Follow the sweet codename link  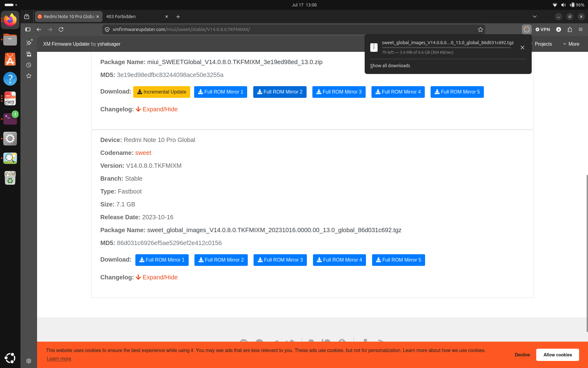point(143,153)
